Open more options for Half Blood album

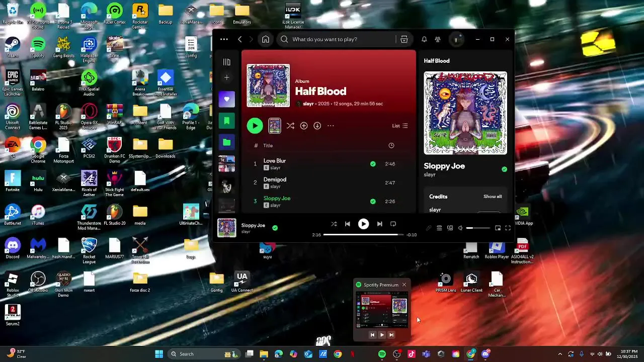[x=331, y=126]
